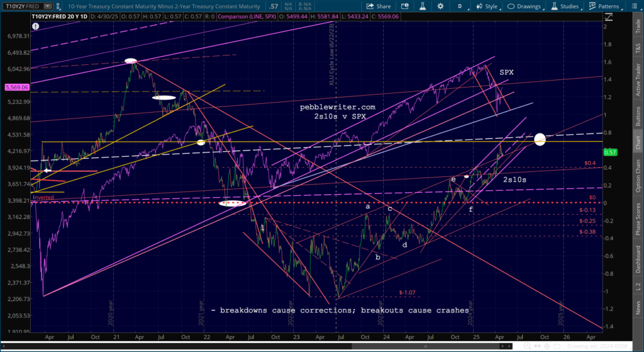644x352 pixels.
Task: Click the crosshair cursor icon at bottom
Action: (547, 346)
